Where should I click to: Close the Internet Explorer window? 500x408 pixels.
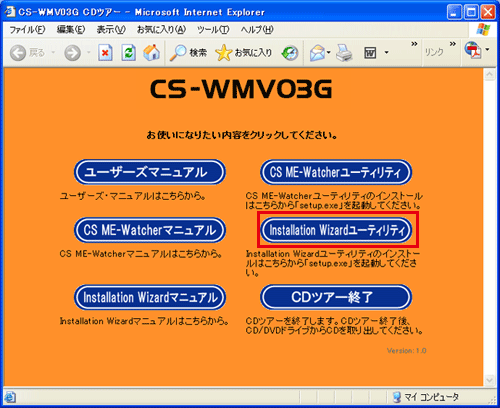[488, 12]
